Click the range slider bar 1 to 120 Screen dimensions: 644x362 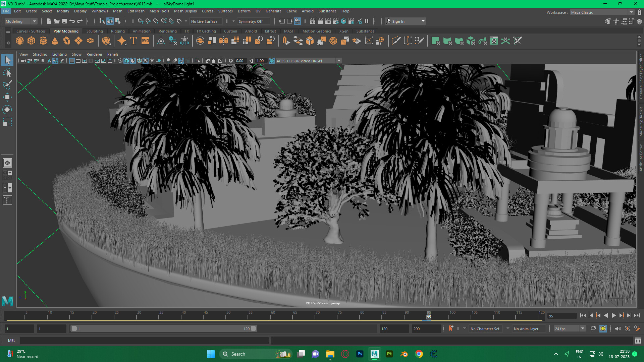point(164,328)
